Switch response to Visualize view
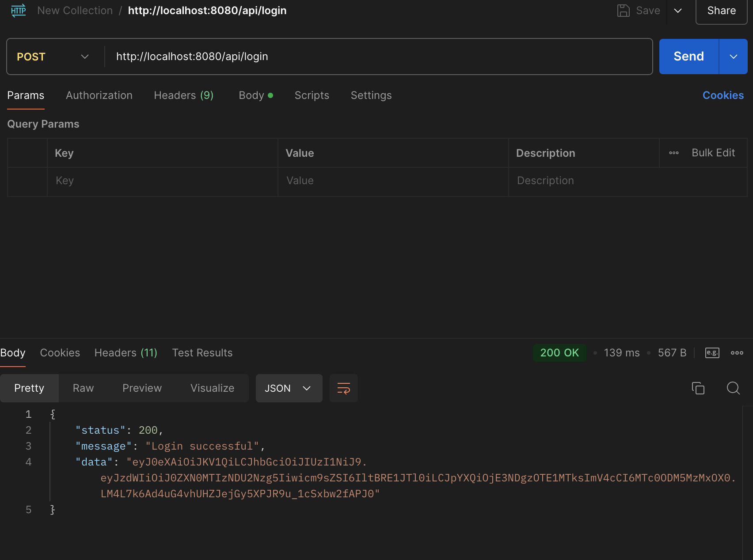 click(213, 388)
